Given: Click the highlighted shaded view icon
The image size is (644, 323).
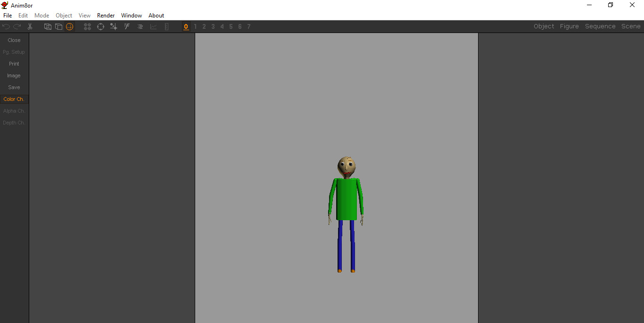Looking at the screenshot, I should click(70, 26).
